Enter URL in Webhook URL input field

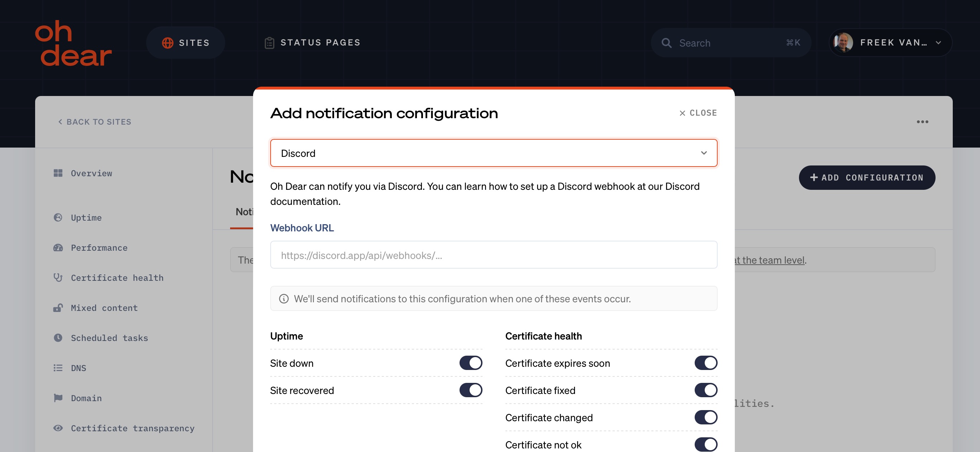pos(494,254)
